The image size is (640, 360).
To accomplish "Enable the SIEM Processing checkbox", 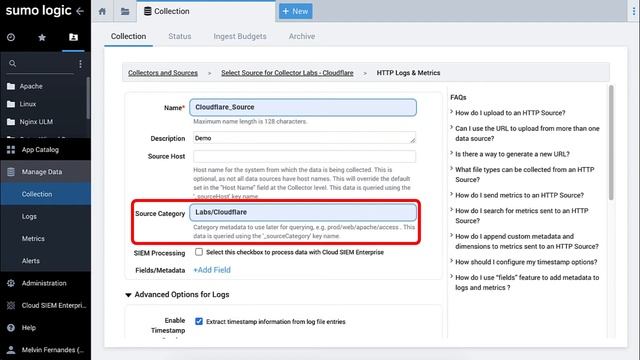I will coord(199,252).
